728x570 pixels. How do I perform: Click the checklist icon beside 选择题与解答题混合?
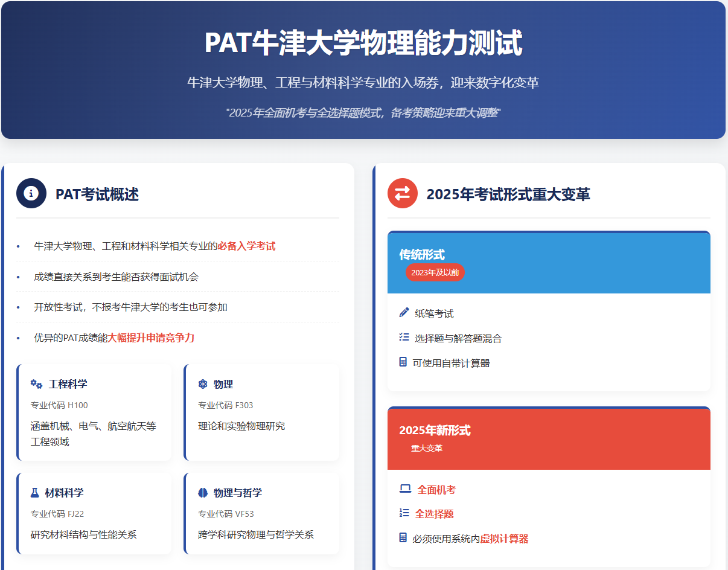pos(404,338)
